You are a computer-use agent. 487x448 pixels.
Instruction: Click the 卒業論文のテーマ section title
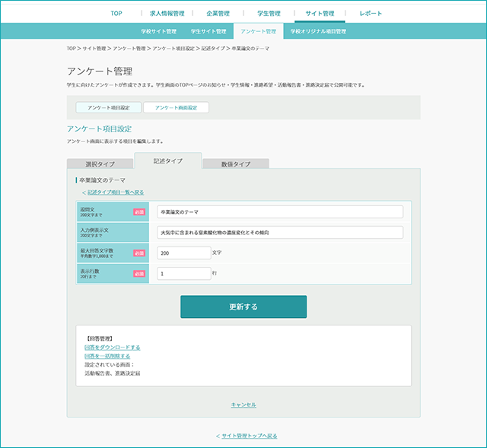point(102,180)
